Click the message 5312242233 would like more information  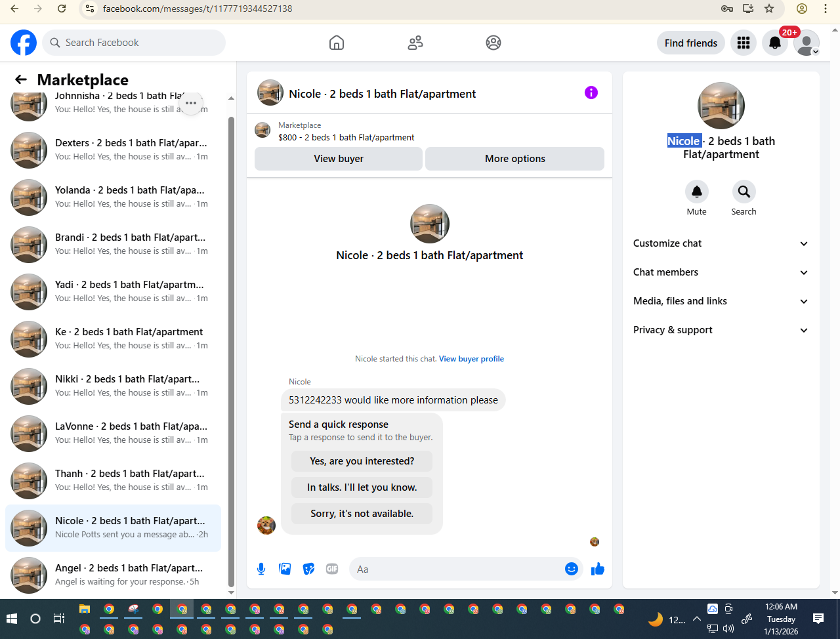click(x=393, y=400)
